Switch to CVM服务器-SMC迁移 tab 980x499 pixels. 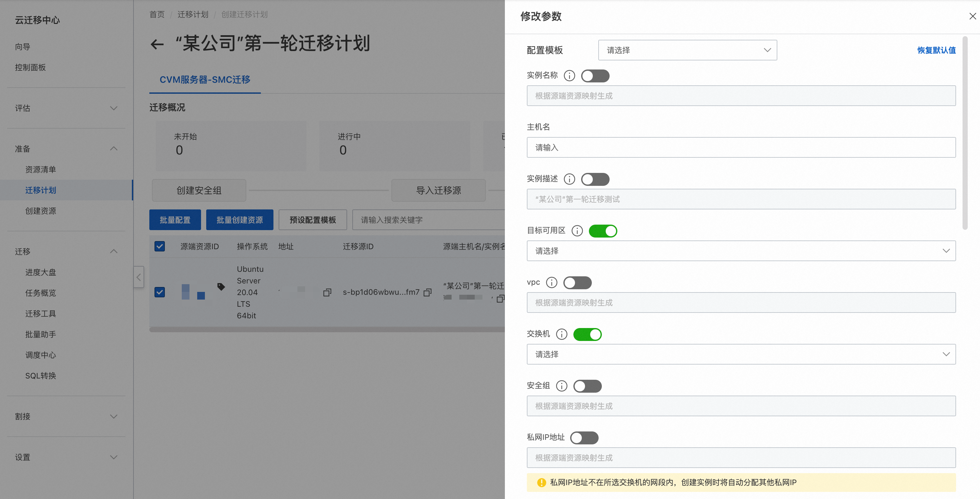205,80
